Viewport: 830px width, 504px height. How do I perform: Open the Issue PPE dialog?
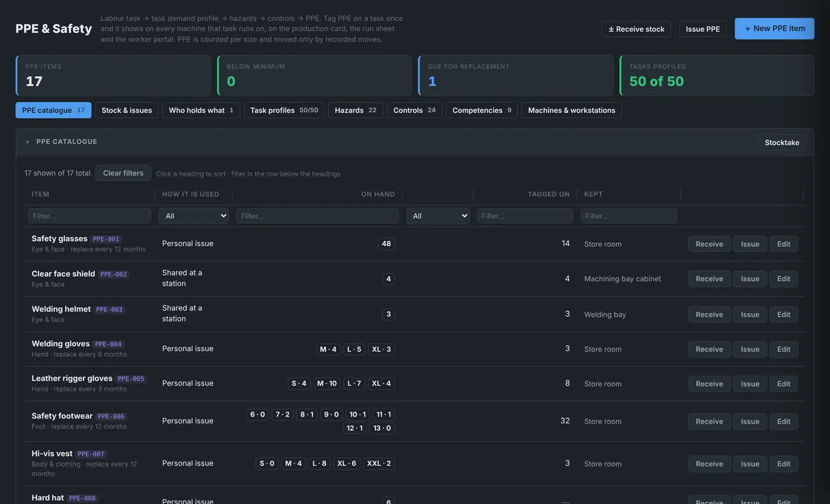pyautogui.click(x=703, y=29)
